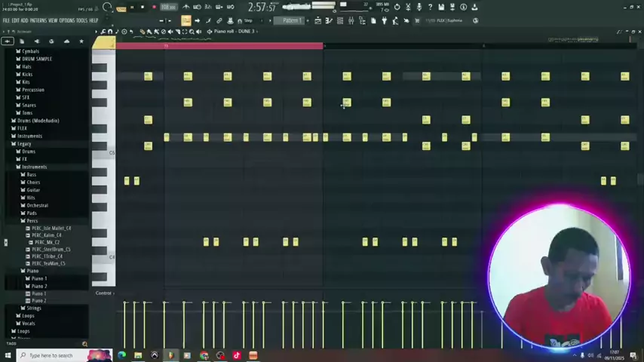Open the plugin picker plug icon
The image size is (644, 362).
[x=384, y=20]
